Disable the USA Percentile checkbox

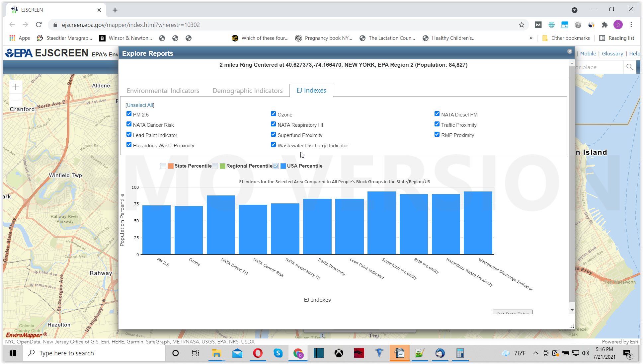tap(276, 166)
